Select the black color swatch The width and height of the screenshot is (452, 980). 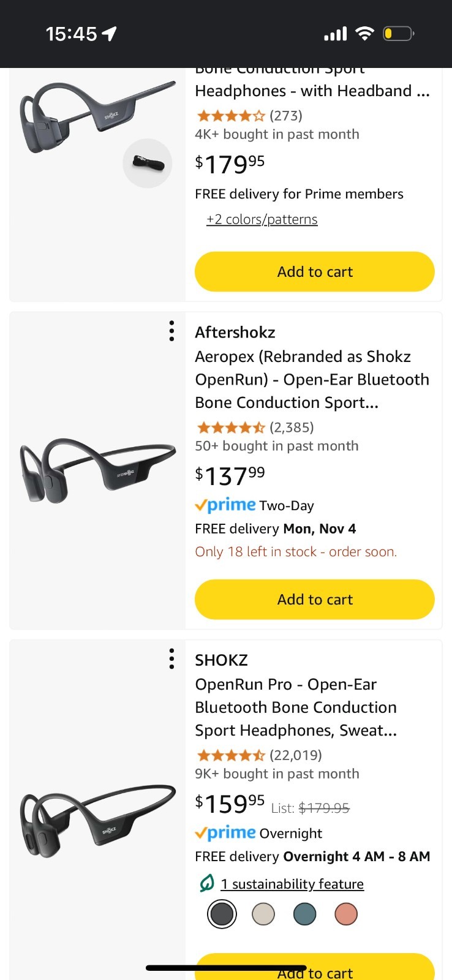pyautogui.click(x=222, y=914)
